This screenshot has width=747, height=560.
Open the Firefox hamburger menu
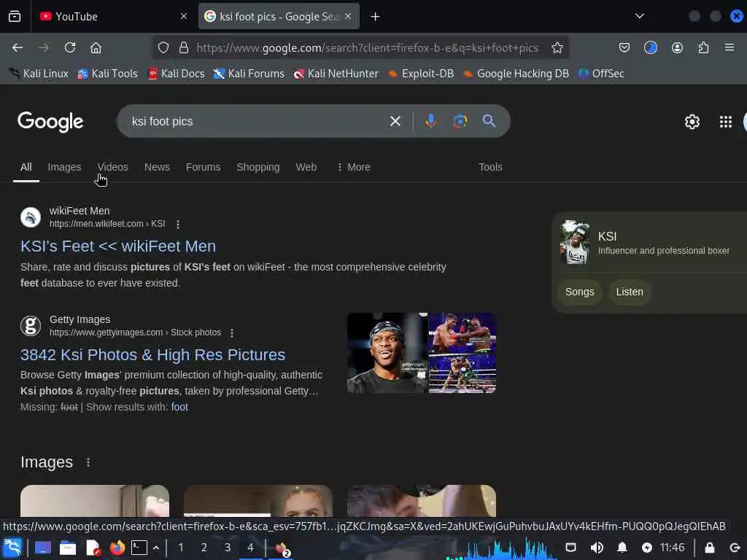coord(729,47)
